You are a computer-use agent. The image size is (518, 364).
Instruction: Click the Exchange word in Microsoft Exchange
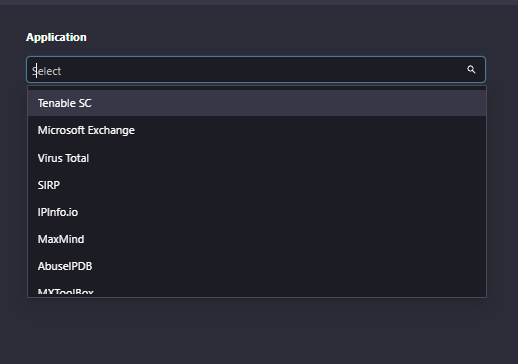pos(111,130)
